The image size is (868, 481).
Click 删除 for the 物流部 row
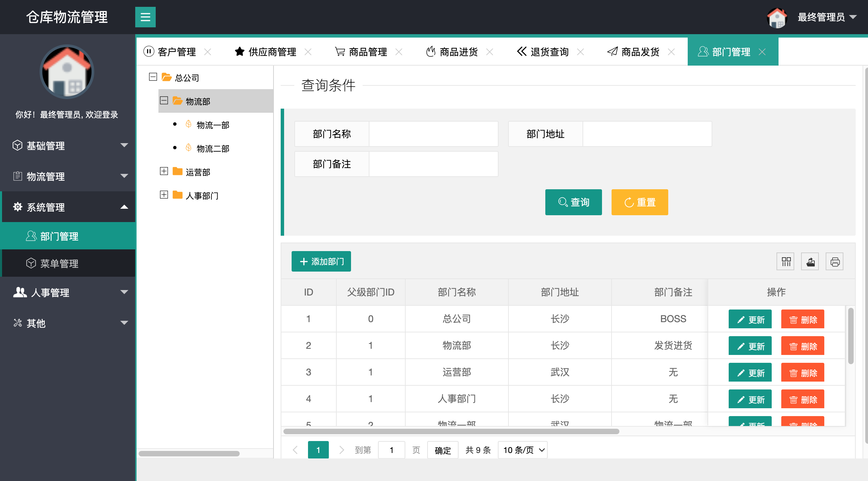(x=803, y=346)
